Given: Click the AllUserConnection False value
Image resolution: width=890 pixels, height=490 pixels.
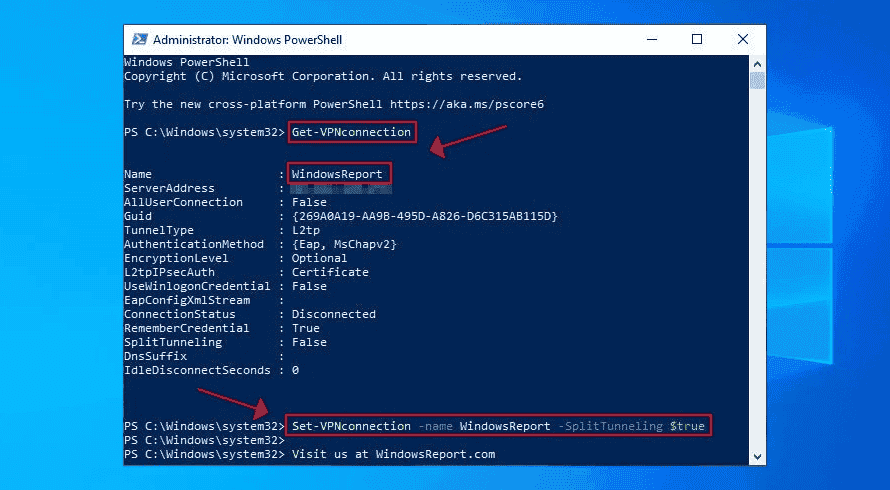Looking at the screenshot, I should click(x=309, y=202).
